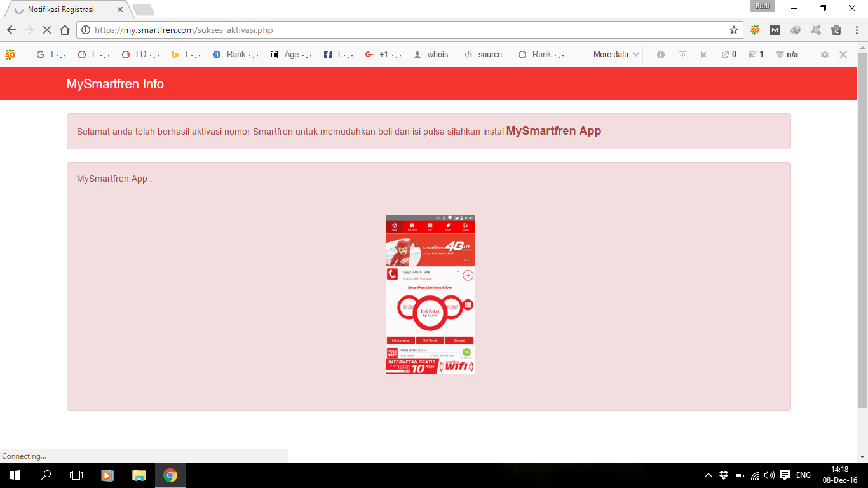Click the 'MySmartfren App :' label

pyautogui.click(x=114, y=179)
